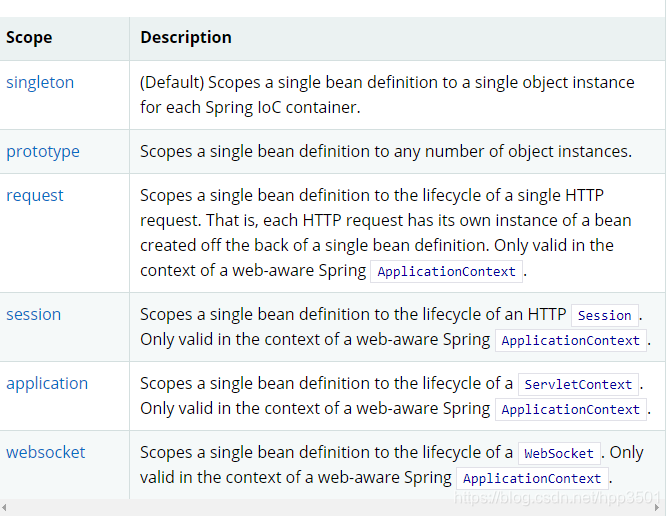Click text 'created off the back of a single bean definition'
The width and height of the screenshot is (669, 516).
tap(314, 245)
